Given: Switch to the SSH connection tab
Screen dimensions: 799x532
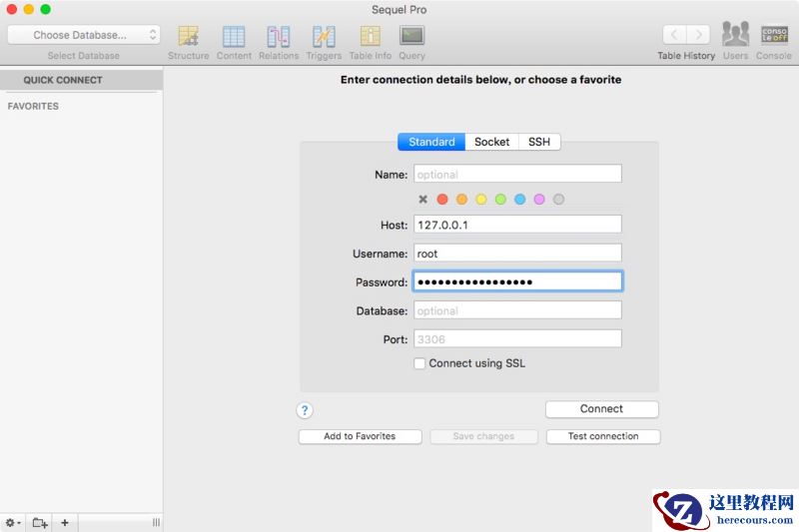Looking at the screenshot, I should 539,142.
